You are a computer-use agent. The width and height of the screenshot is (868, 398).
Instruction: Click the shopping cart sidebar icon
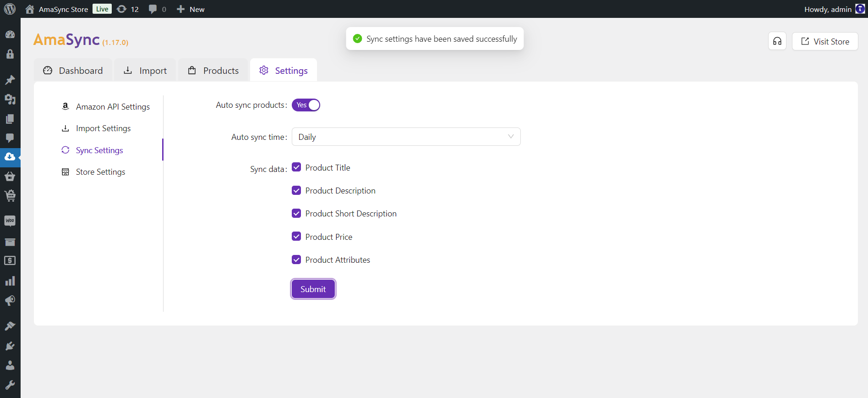click(x=10, y=196)
